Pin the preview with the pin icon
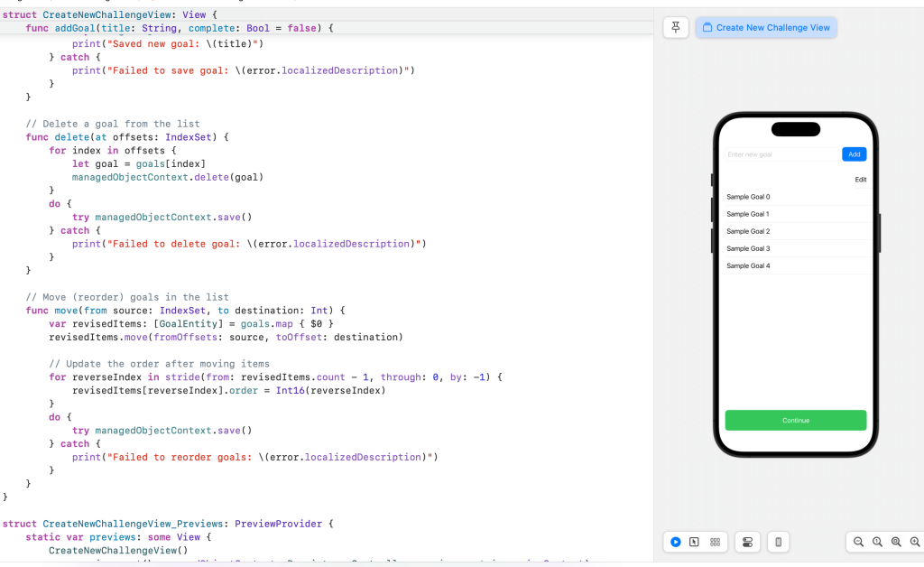 (676, 27)
